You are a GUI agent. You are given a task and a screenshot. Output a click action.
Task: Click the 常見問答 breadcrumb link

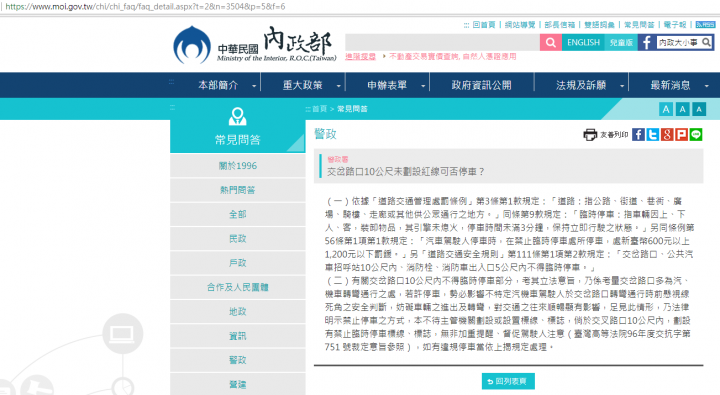pyautogui.click(x=352, y=109)
